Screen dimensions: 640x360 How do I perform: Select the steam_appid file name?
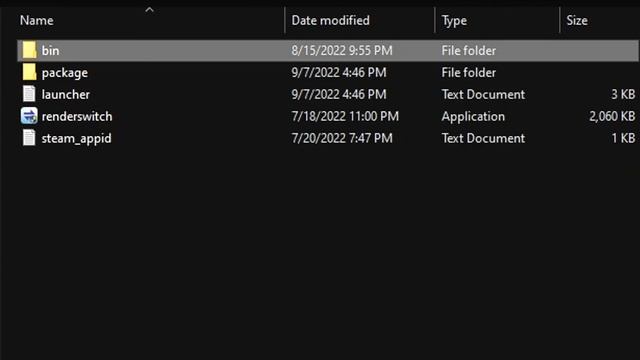[x=76, y=138]
